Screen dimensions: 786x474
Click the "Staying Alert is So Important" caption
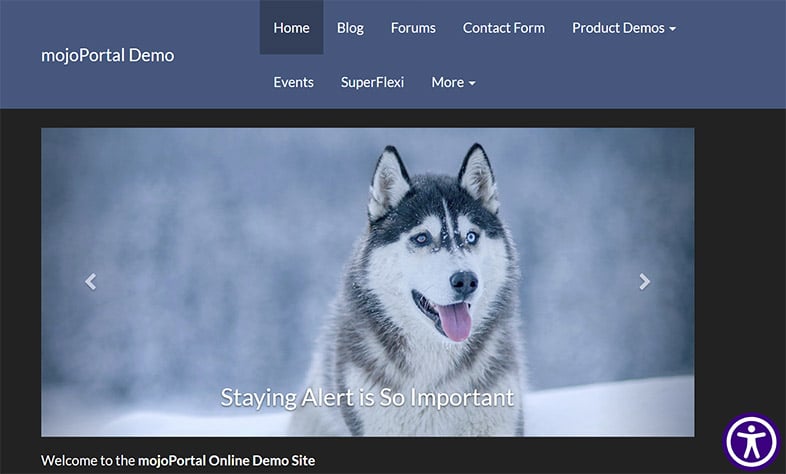point(367,397)
